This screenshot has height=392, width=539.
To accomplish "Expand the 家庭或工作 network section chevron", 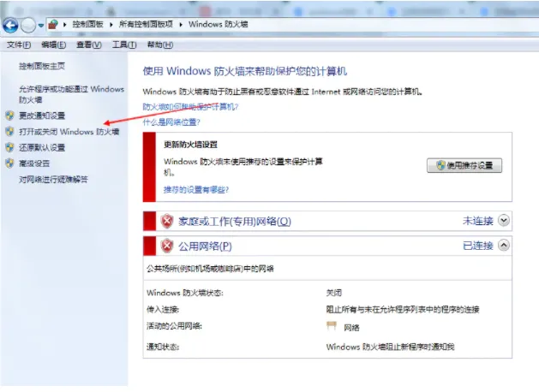I will (x=504, y=220).
